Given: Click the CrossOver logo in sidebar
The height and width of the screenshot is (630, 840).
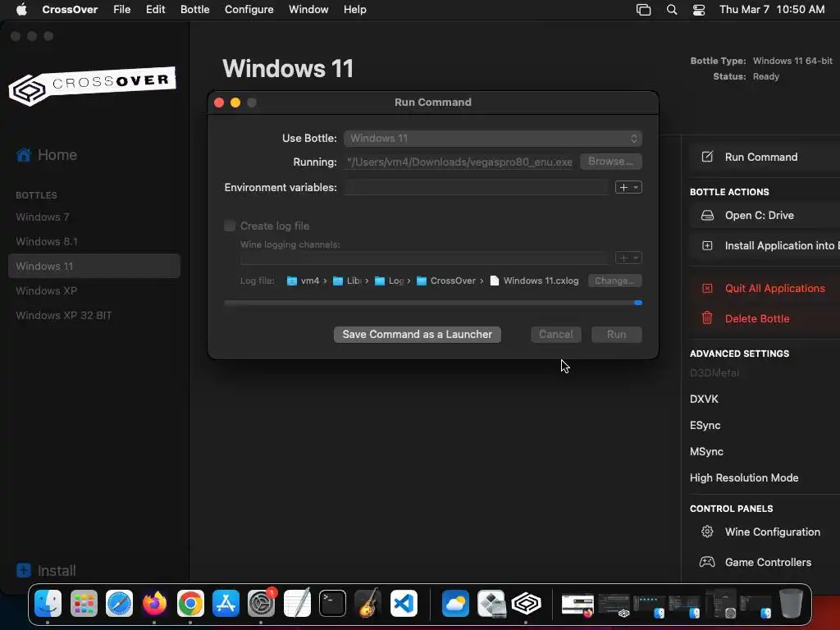Looking at the screenshot, I should coord(92,85).
